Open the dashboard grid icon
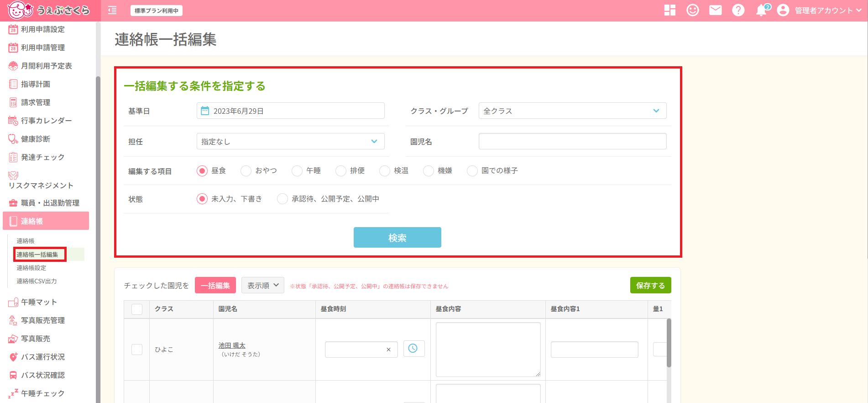 point(670,10)
